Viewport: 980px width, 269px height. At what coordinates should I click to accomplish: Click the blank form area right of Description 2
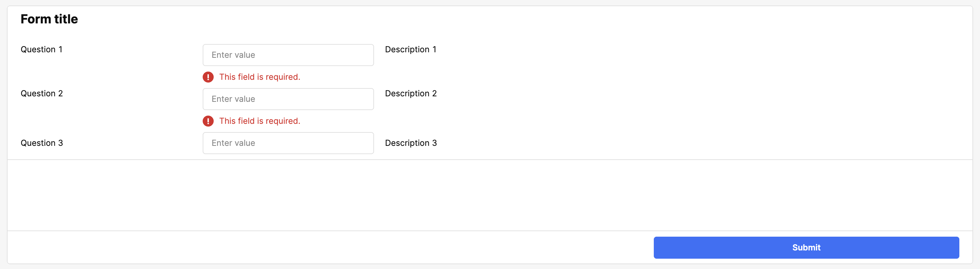tap(685, 94)
